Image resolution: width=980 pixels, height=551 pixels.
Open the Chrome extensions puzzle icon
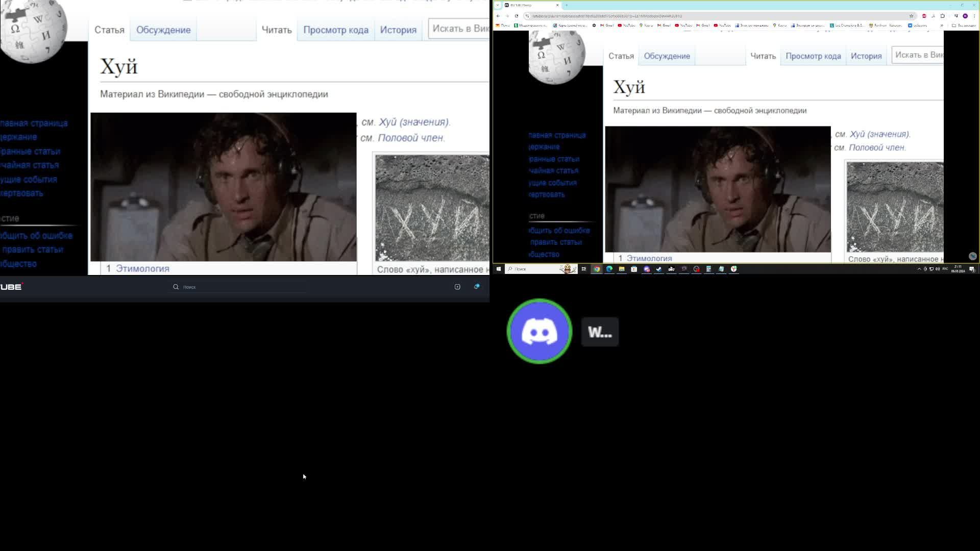943,16
